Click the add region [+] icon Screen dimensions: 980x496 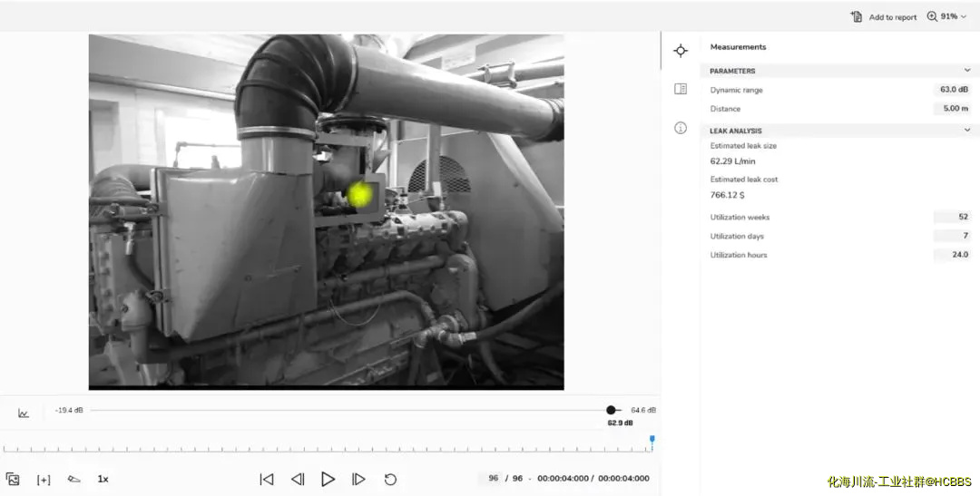44,479
